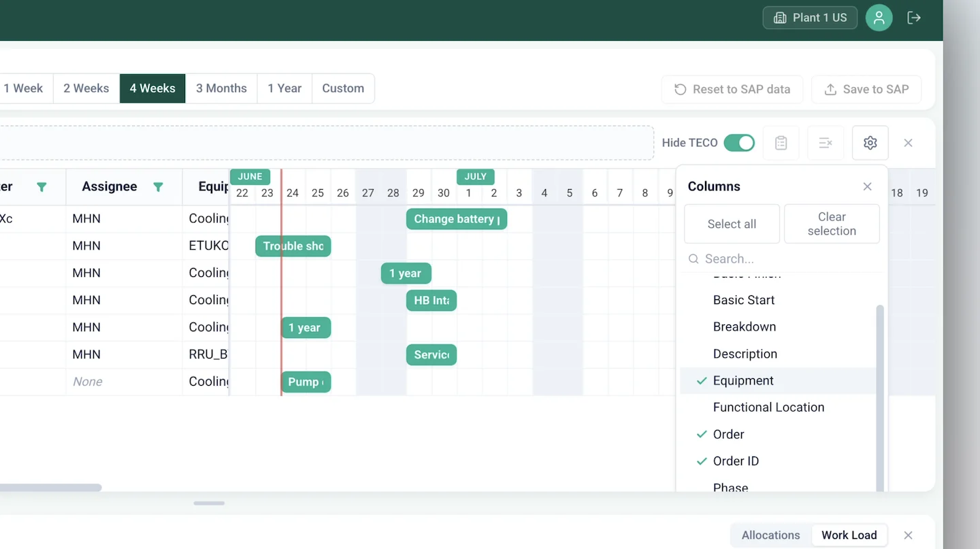Click the day 29 date header
Image resolution: width=980 pixels, height=549 pixels.
pos(419,193)
